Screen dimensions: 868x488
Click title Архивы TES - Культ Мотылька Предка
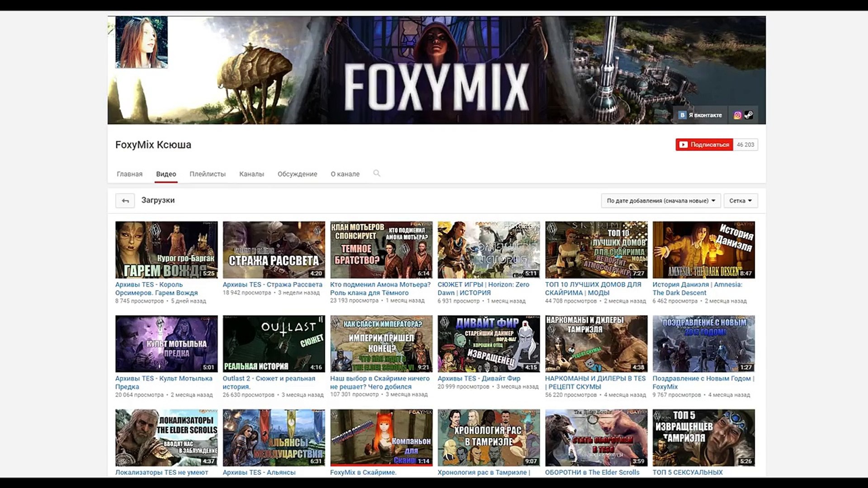click(x=164, y=383)
